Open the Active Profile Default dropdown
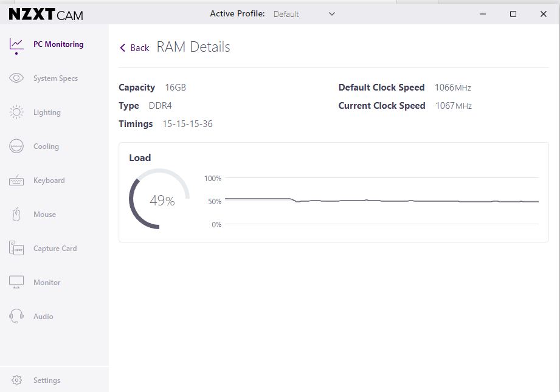Screen dimensions: 560x392 coord(304,14)
